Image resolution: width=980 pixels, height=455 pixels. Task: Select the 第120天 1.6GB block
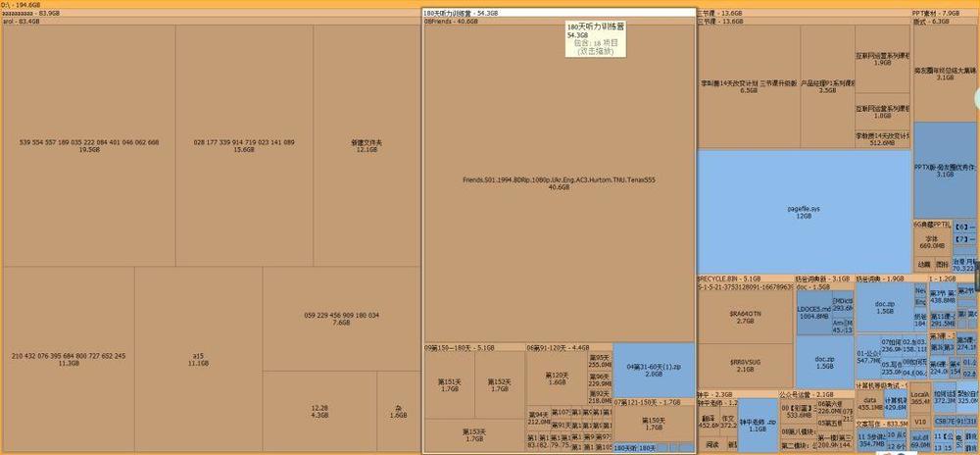coord(557,379)
